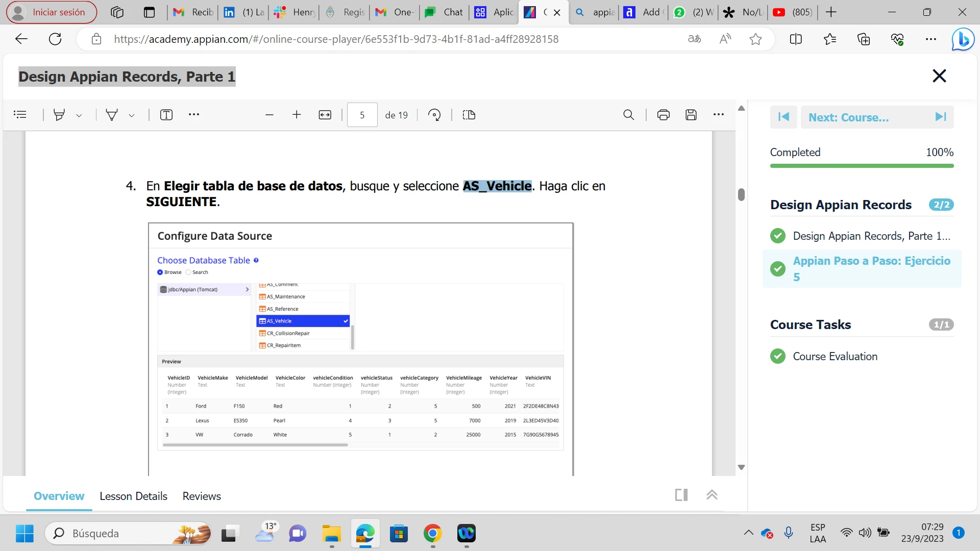Fit PDF page to width

325,115
